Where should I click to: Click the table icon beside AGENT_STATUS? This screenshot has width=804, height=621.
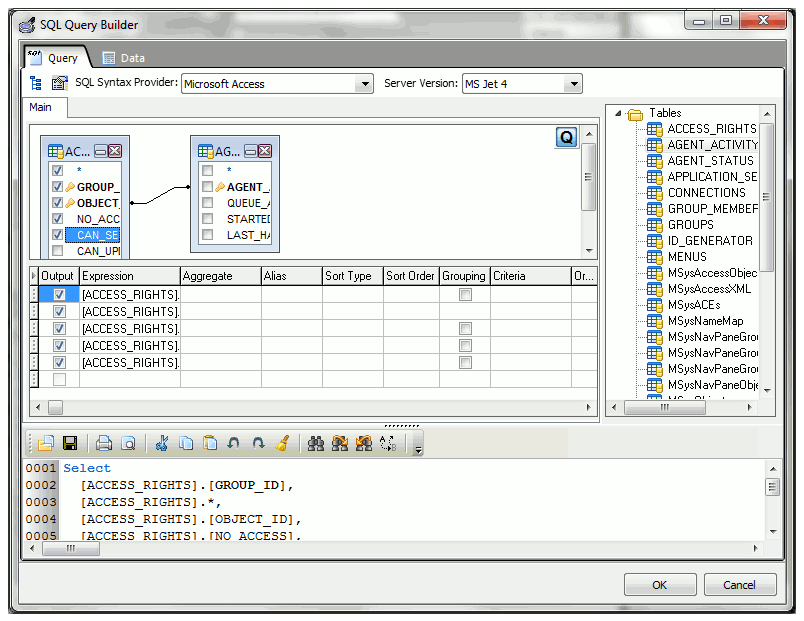[x=654, y=161]
